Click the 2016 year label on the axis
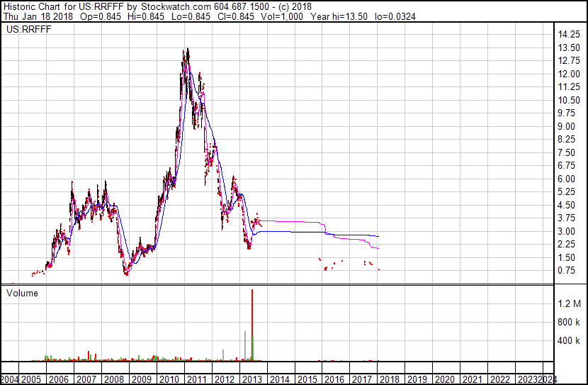 point(334,379)
